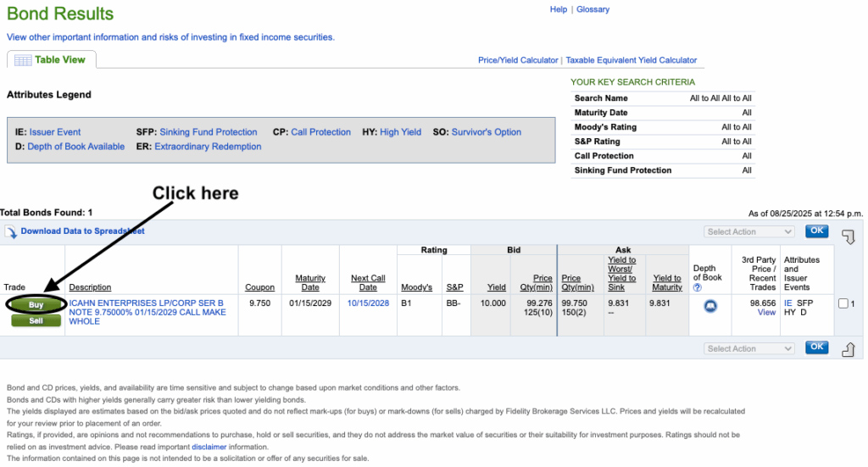The height and width of the screenshot is (467, 868).
Task: Sort by the Maturity Date column header
Action: (x=310, y=283)
